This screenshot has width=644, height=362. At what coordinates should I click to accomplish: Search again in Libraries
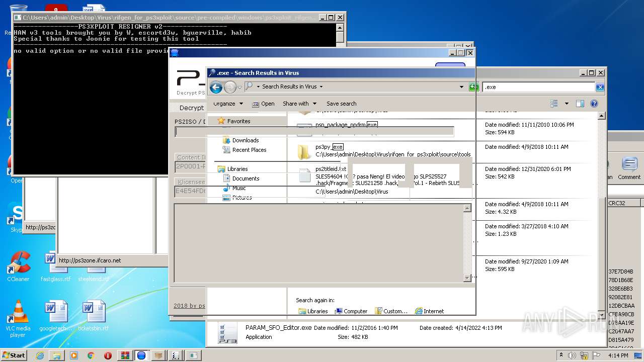[x=313, y=311]
